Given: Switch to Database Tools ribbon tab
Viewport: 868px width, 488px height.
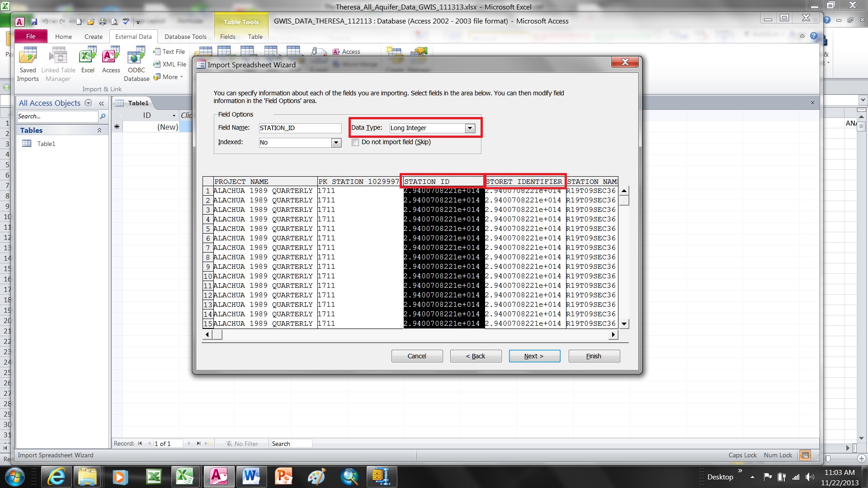Looking at the screenshot, I should (185, 37).
